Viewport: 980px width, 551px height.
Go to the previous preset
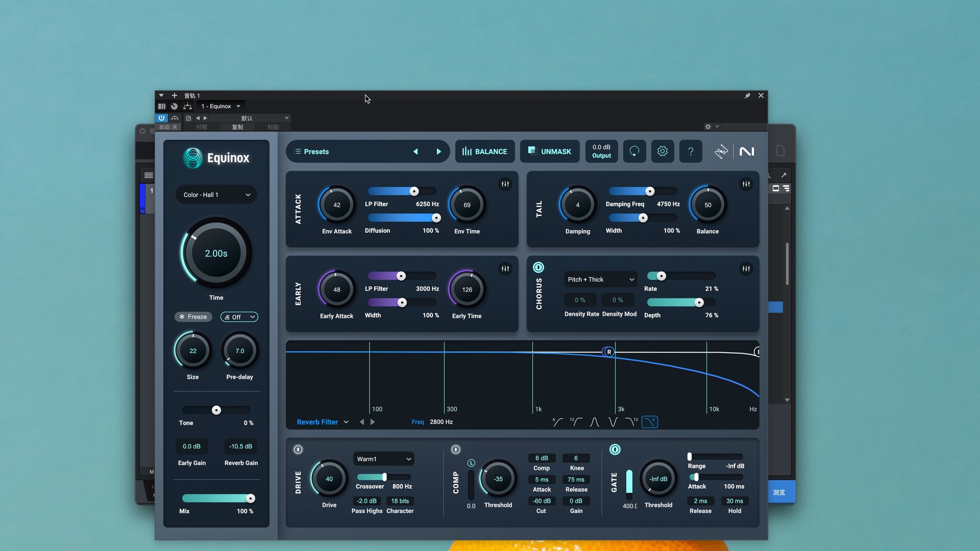coord(415,152)
